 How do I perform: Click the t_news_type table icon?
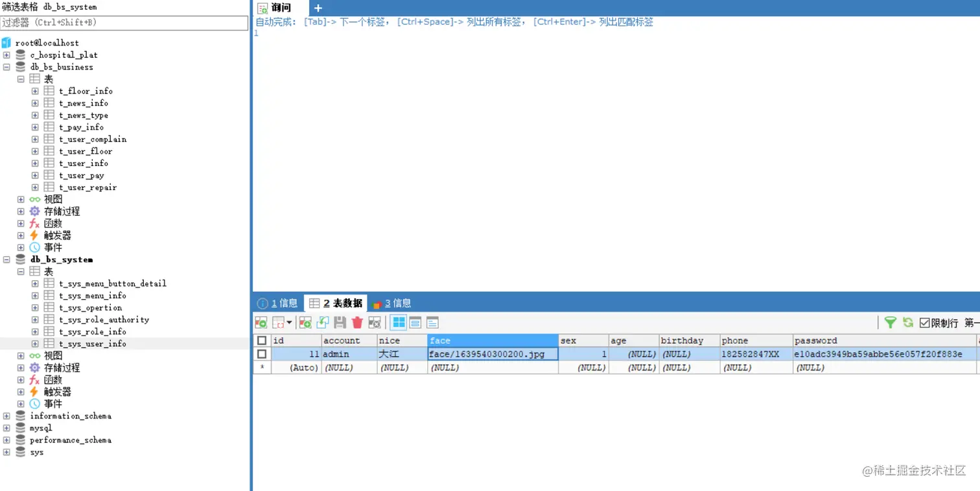tap(49, 115)
